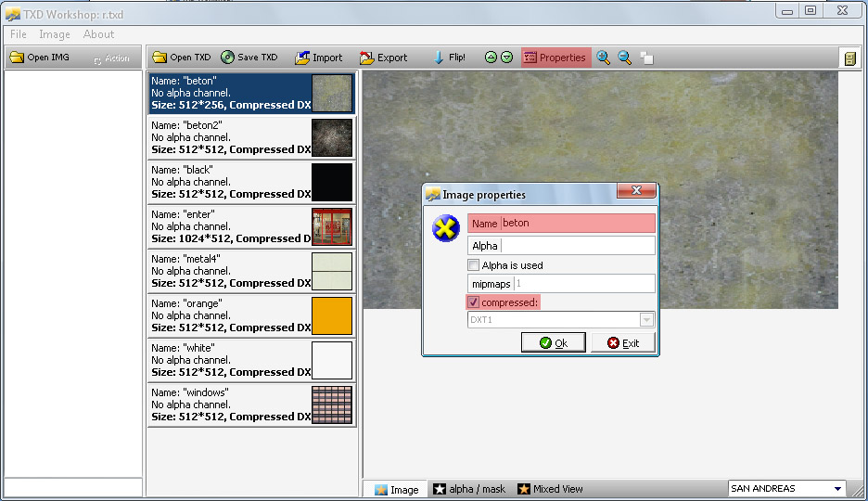Click the Open IMG folder button
The width and height of the screenshot is (868, 501).
(40, 58)
